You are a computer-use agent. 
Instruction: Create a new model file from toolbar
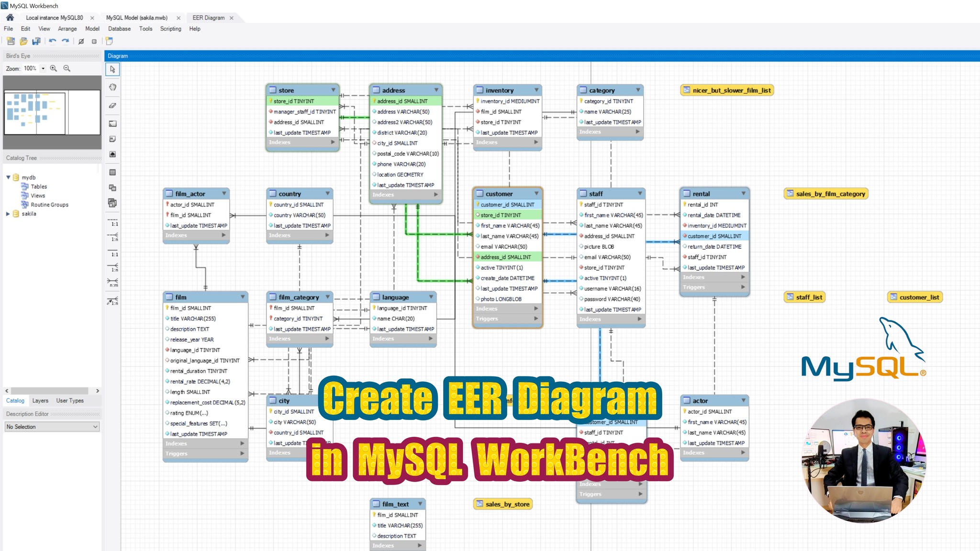tap(11, 41)
